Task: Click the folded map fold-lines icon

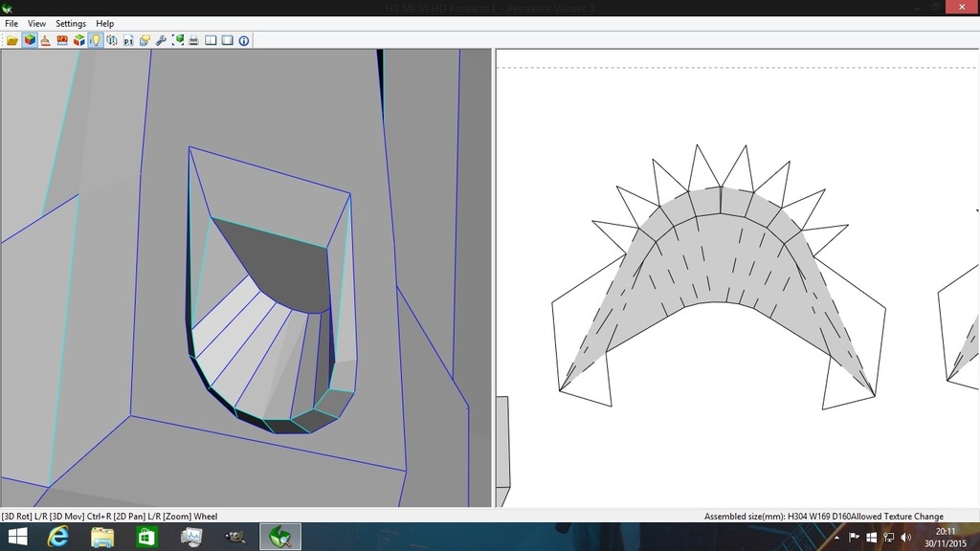Action: click(x=112, y=40)
